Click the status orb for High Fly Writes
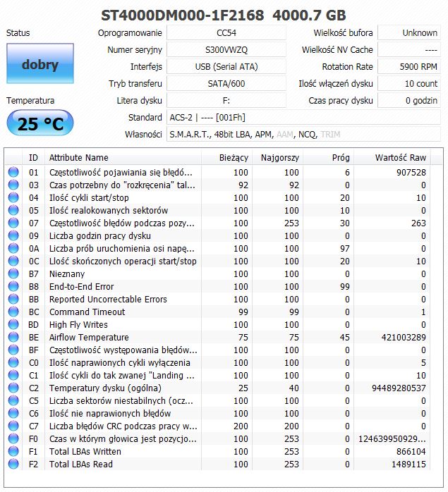The width and height of the screenshot is (448, 492). 13,324
